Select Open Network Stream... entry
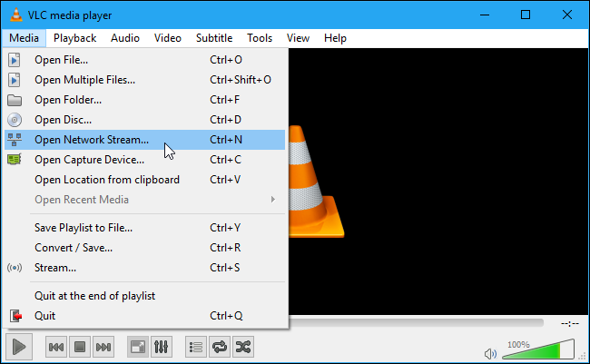This screenshot has width=590, height=364. pos(145,140)
